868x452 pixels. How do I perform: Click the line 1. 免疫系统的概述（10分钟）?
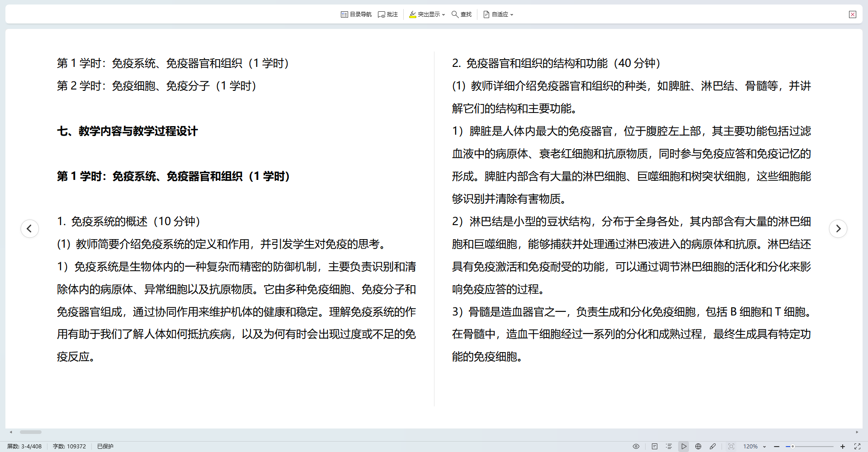(x=129, y=221)
